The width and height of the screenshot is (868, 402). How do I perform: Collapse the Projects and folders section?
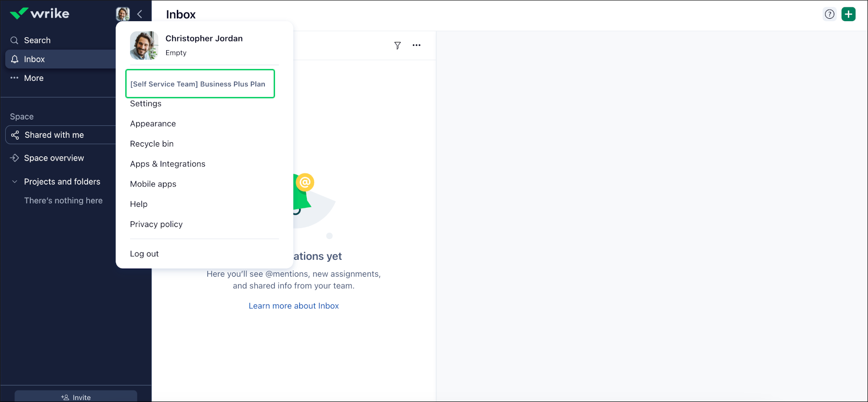pyautogui.click(x=14, y=182)
